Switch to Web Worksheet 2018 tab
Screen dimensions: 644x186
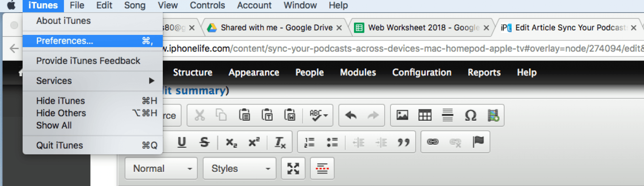(x=423, y=28)
